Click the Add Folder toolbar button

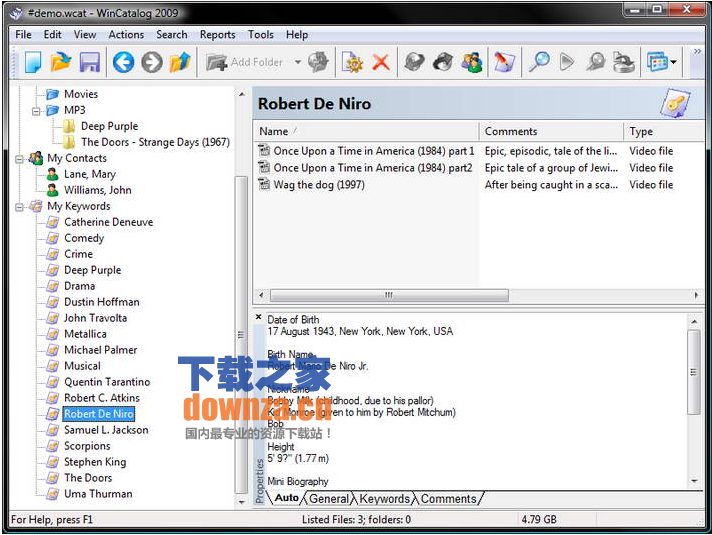pos(245,62)
